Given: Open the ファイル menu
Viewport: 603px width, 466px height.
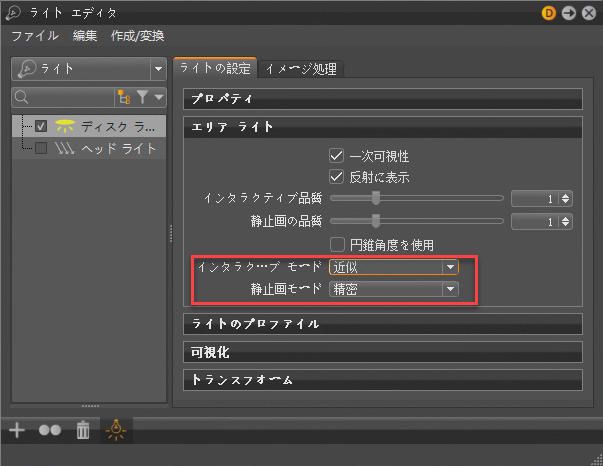Looking at the screenshot, I should tap(35, 36).
